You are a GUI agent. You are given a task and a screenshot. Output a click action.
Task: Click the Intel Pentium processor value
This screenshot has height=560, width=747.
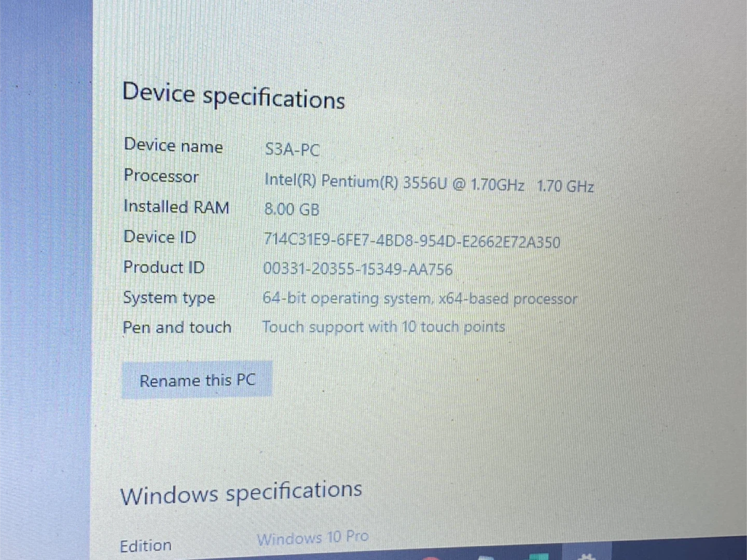(x=429, y=183)
